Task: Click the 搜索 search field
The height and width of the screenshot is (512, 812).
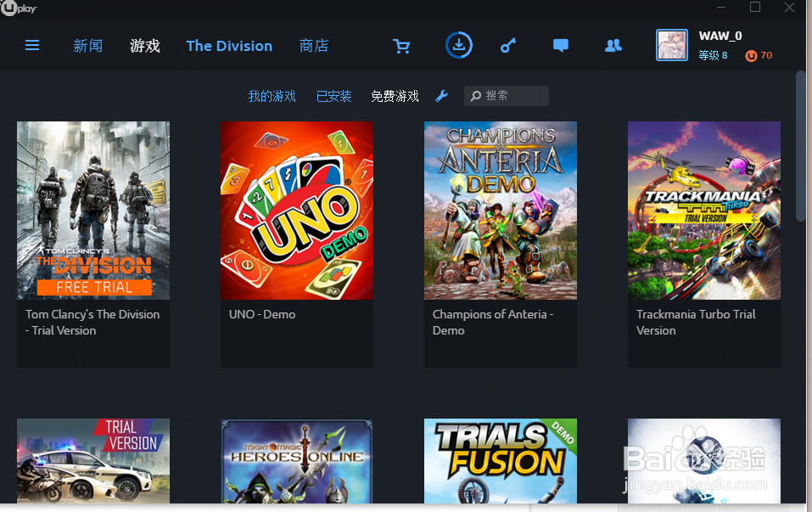Action: (507, 96)
